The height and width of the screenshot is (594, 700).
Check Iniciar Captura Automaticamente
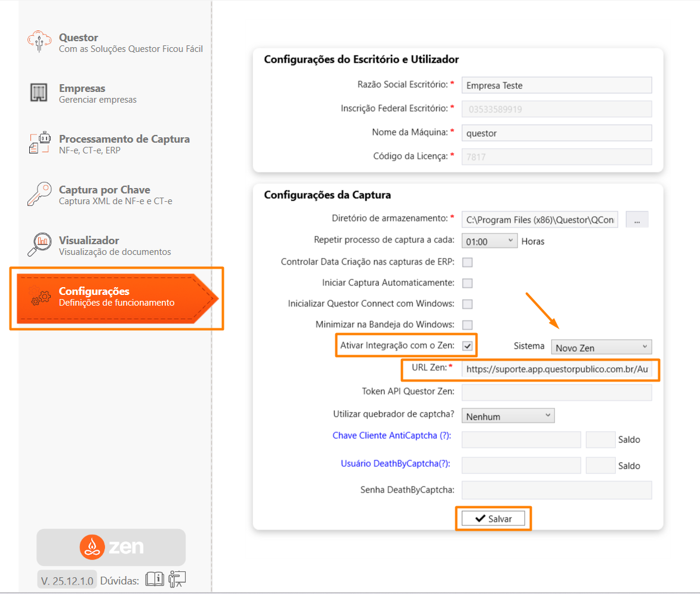(467, 283)
